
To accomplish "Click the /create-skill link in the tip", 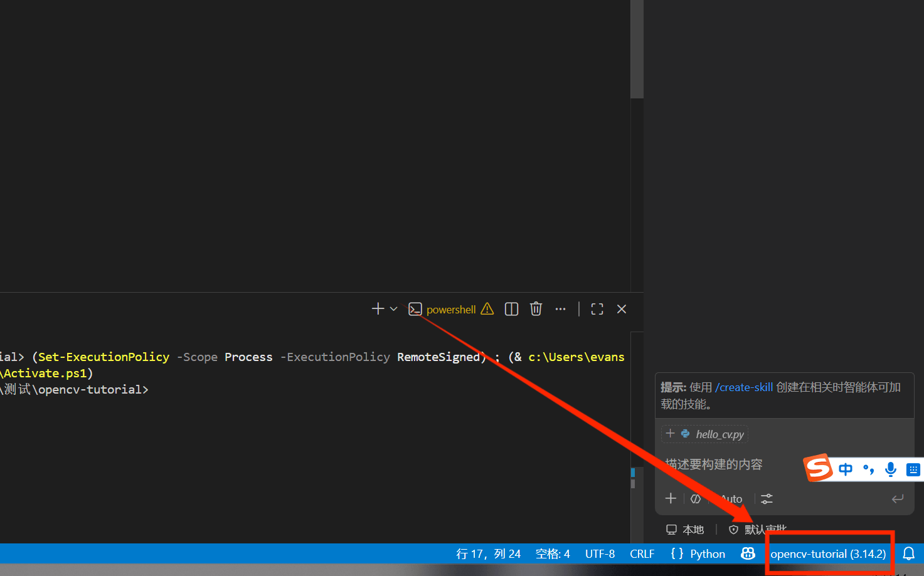I will pyautogui.click(x=744, y=387).
